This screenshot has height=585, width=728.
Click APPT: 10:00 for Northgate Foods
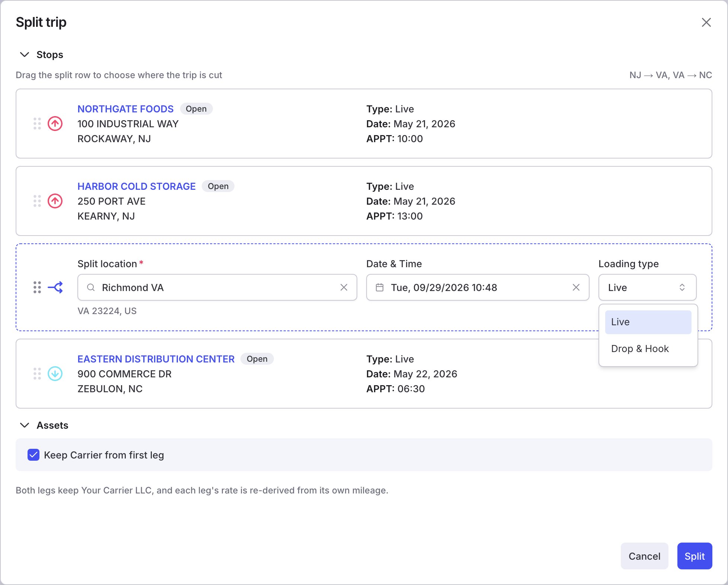395,139
